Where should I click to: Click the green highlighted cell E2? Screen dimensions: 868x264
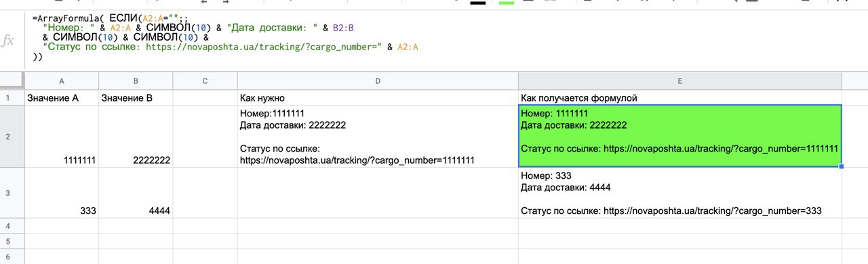[x=679, y=137]
